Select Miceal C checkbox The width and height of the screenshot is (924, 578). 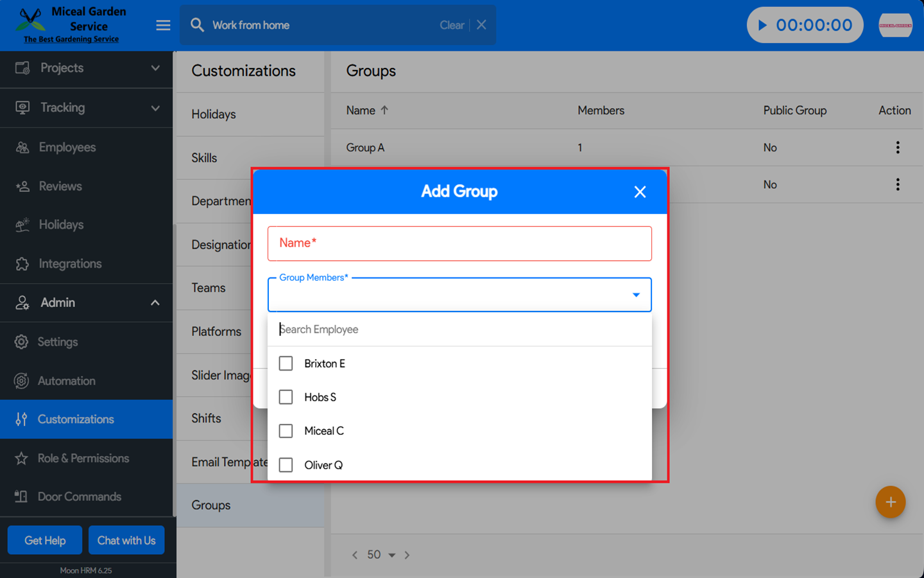coord(286,431)
